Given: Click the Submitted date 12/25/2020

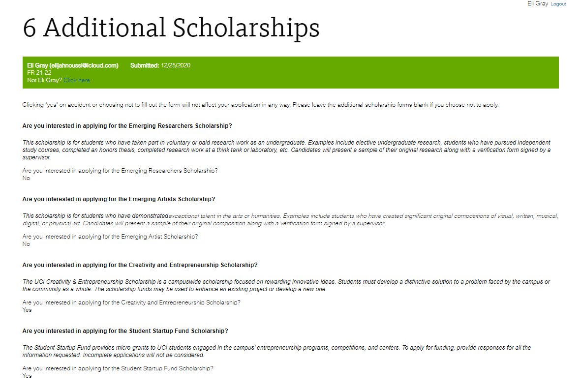Looking at the screenshot, I should 175,65.
